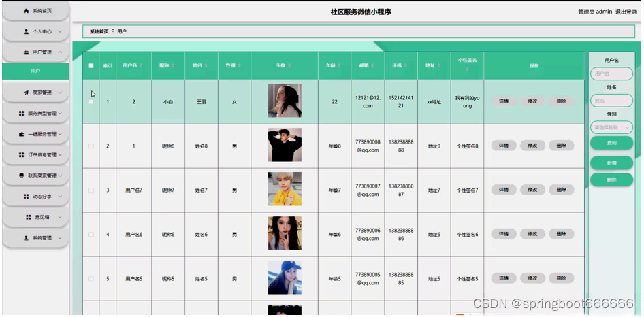Click the 管理员 admin label
The width and height of the screenshot is (644, 317).
595,12
